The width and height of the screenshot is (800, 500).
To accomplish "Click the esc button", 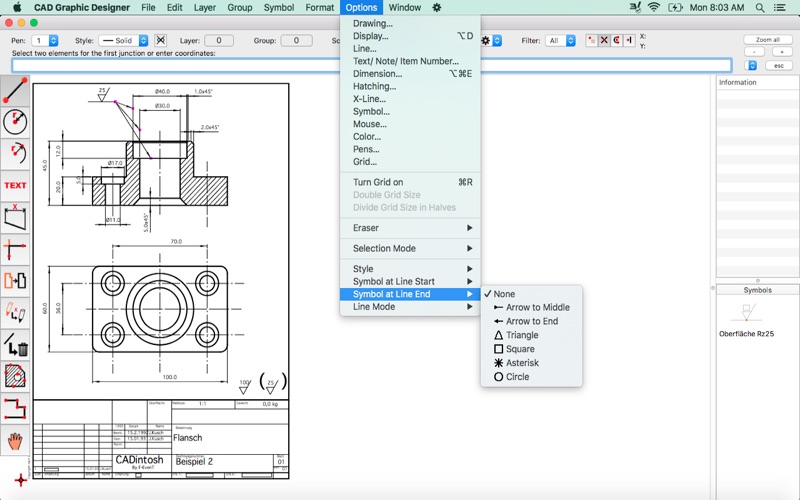I will [x=779, y=65].
